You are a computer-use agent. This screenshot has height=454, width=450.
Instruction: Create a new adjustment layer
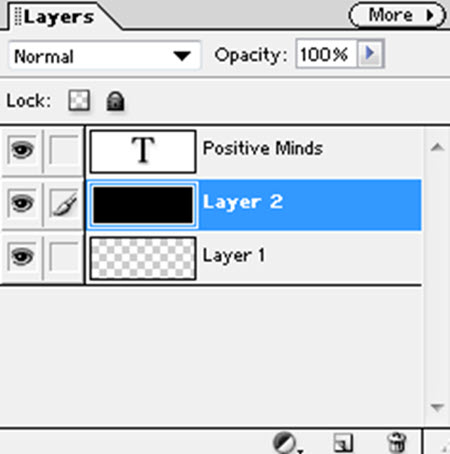coord(285,443)
